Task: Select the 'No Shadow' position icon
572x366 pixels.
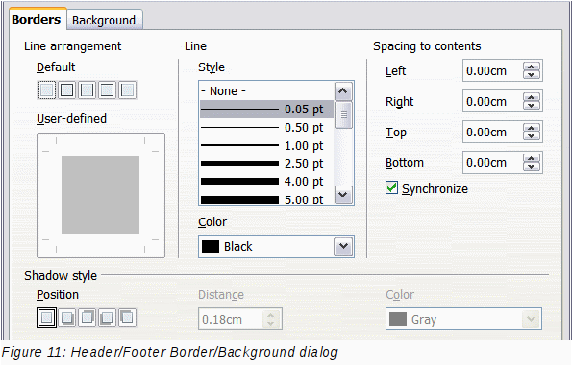Action: click(x=47, y=317)
